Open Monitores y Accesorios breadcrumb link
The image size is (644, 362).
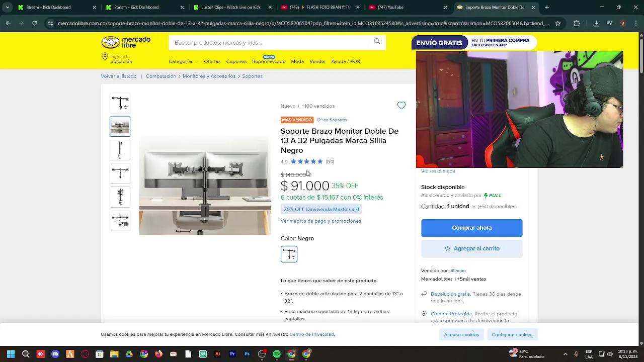click(x=209, y=76)
